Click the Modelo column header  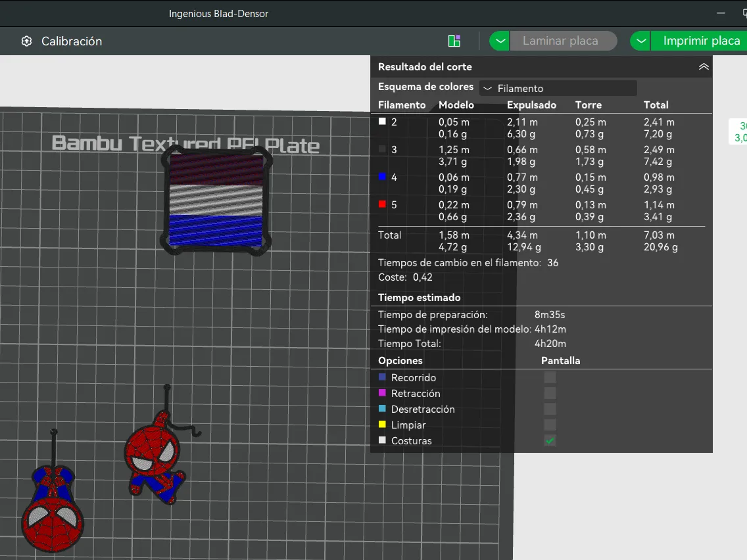(x=456, y=105)
